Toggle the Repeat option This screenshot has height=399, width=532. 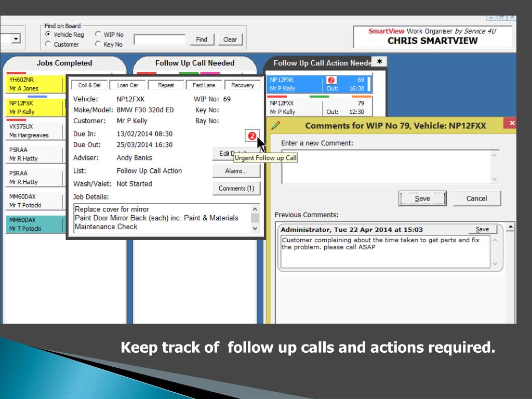pyautogui.click(x=166, y=85)
